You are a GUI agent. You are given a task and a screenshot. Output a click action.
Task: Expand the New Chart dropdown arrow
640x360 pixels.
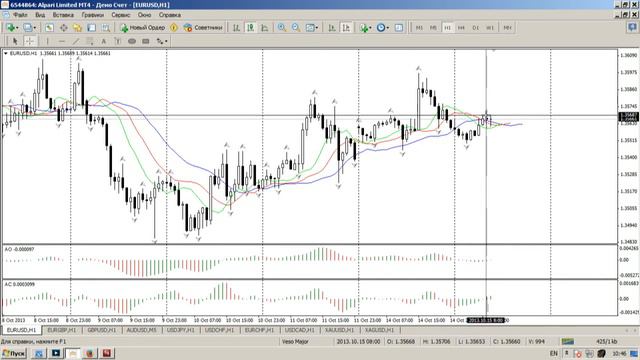[x=17, y=28]
